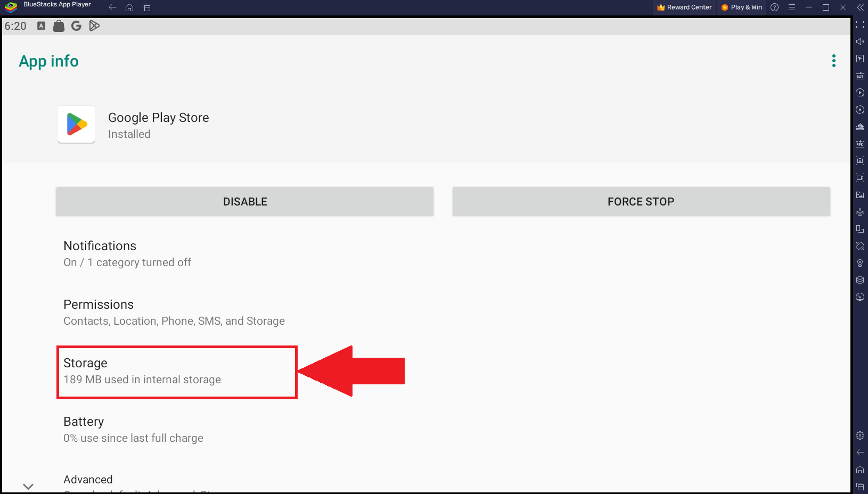Toggle airplane mode from the sidebar
The height and width of the screenshot is (494, 868).
click(860, 212)
